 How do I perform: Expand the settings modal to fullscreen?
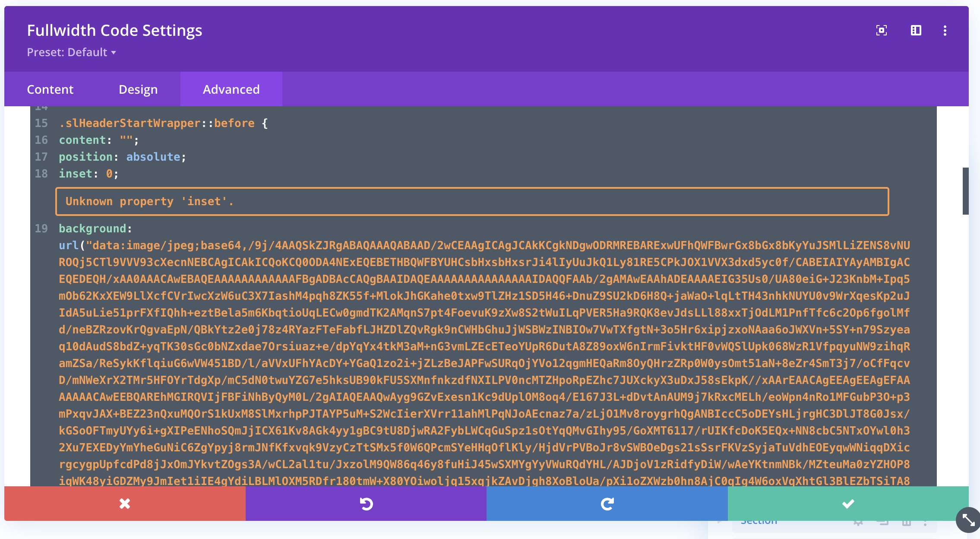881,30
